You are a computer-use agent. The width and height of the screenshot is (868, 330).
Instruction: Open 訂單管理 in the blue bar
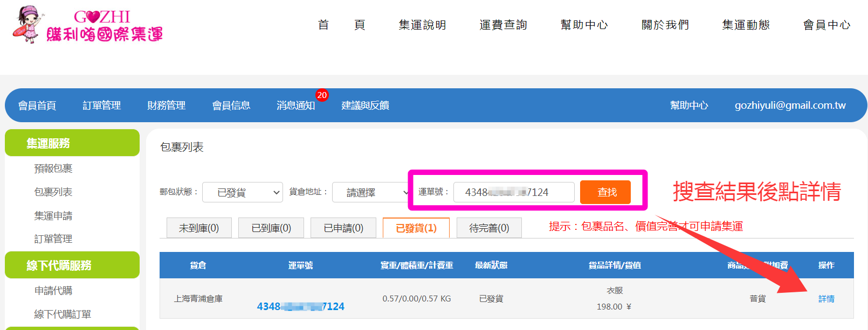(102, 106)
